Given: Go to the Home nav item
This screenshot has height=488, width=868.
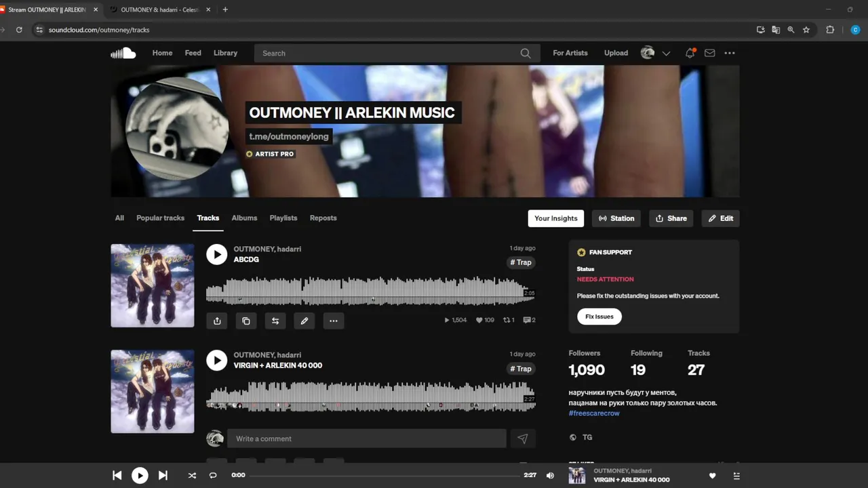Looking at the screenshot, I should pos(162,53).
